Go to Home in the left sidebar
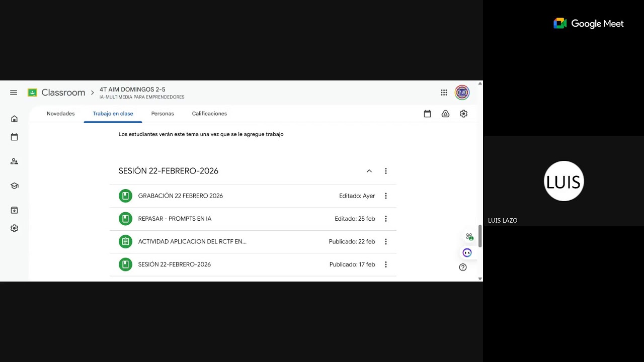Image resolution: width=644 pixels, height=362 pixels. coord(14,119)
